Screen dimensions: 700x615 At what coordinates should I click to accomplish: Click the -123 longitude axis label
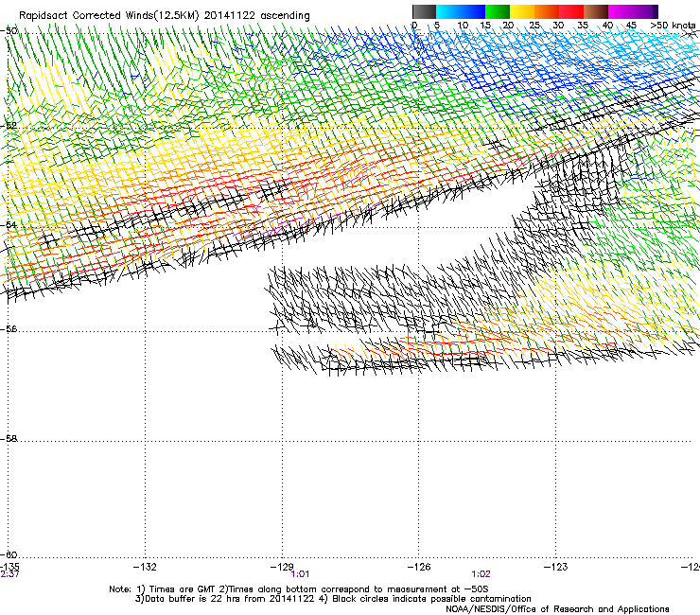point(556,567)
